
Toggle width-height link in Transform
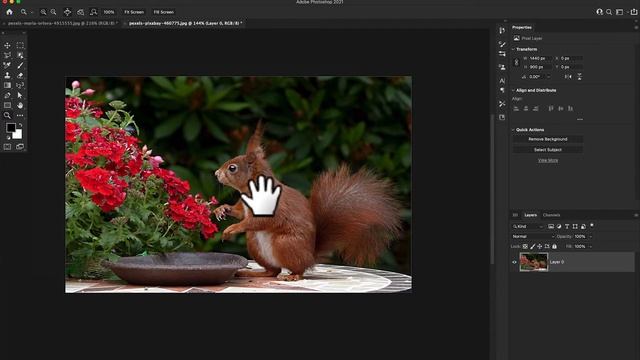click(516, 62)
